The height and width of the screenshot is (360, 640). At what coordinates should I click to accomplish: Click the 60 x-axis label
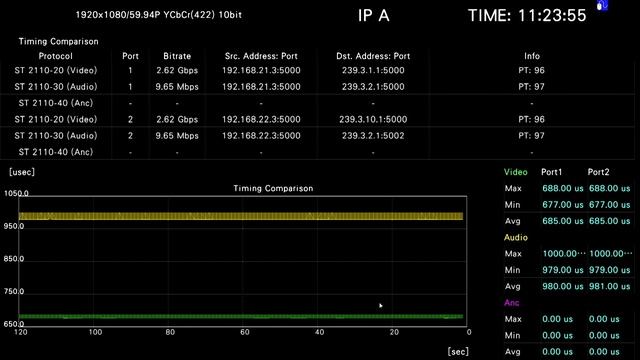[244, 332]
